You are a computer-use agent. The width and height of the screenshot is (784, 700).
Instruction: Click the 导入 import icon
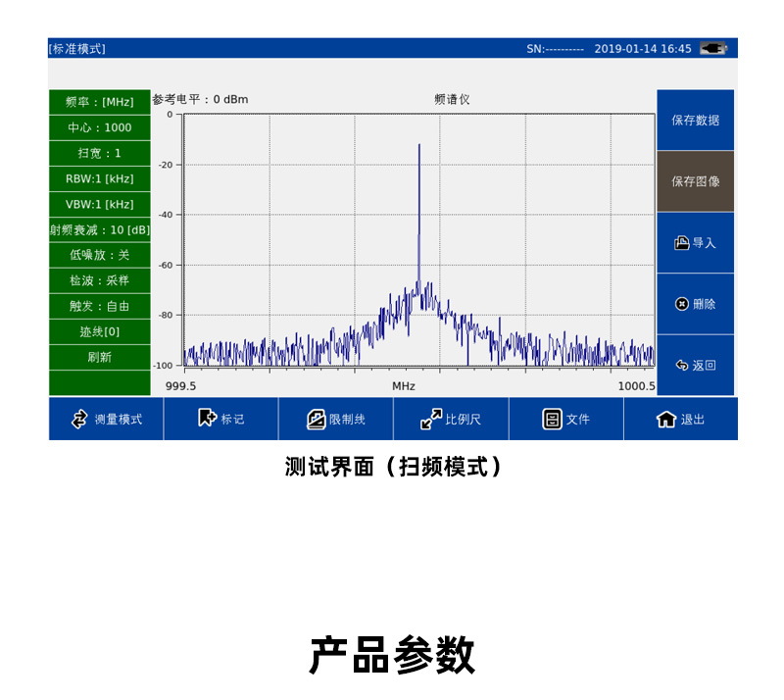click(681, 243)
